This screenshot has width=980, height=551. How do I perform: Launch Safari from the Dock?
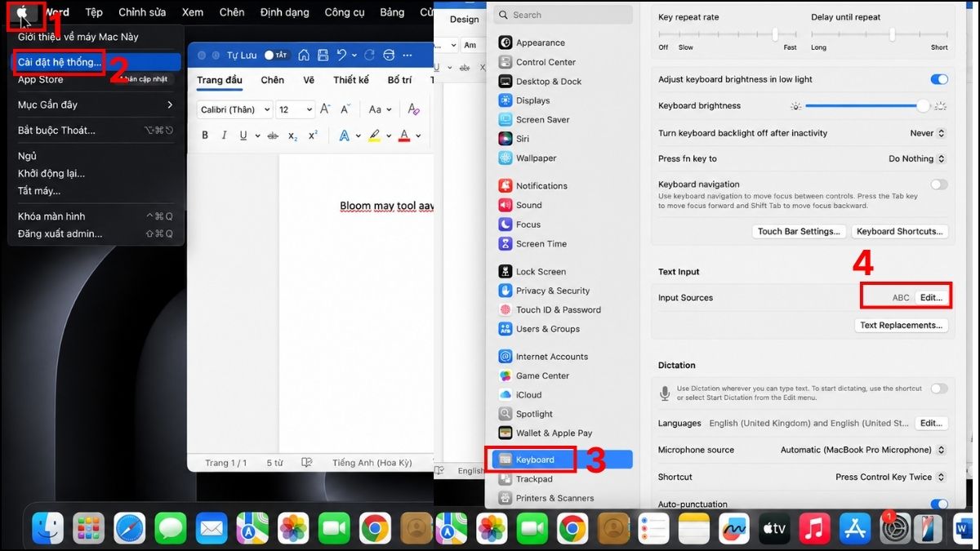[130, 528]
